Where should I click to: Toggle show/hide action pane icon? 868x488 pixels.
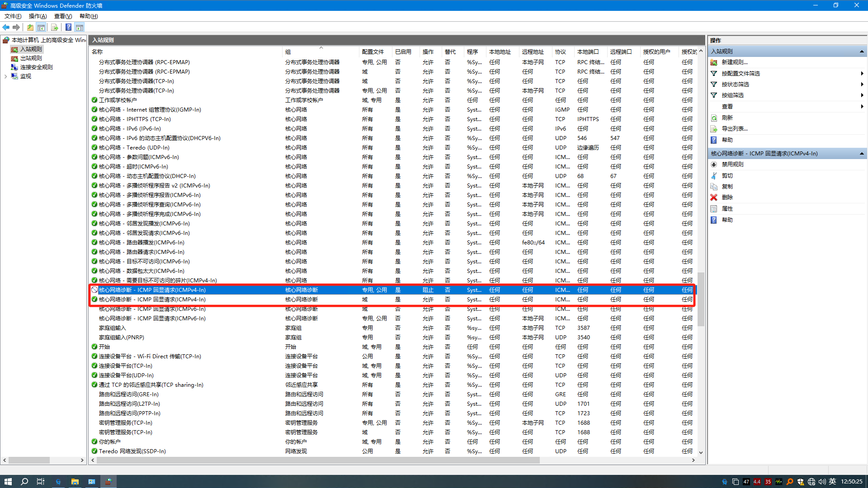click(x=80, y=27)
